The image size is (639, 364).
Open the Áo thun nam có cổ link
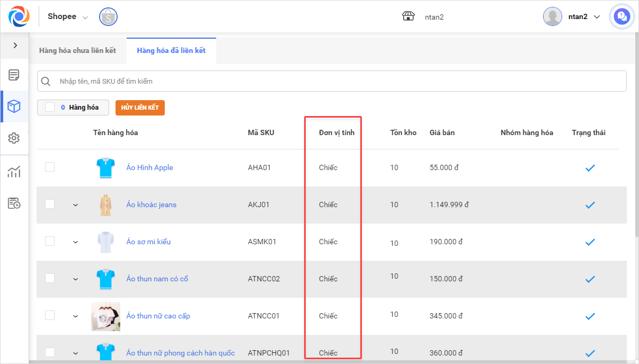pyautogui.click(x=157, y=279)
